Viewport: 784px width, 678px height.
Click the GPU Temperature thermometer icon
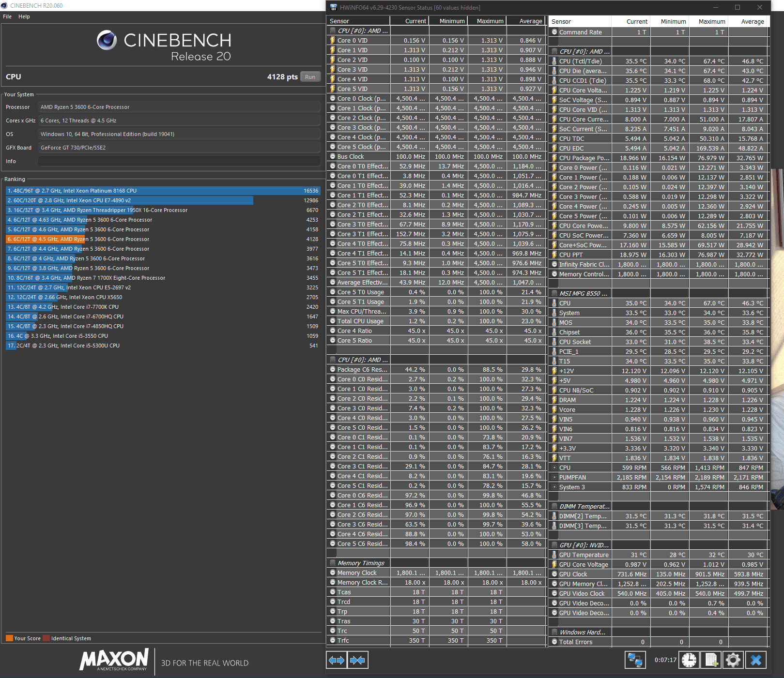pos(554,555)
